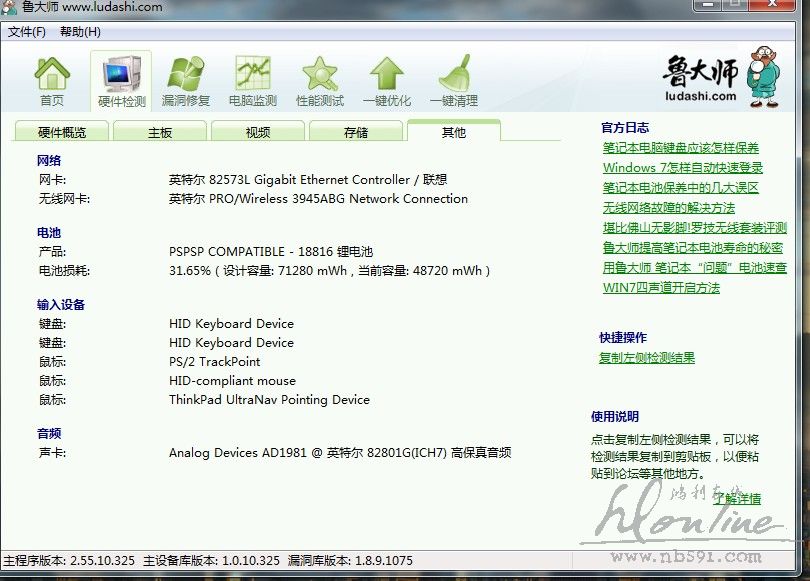Switch to the 主板 tab
The width and height of the screenshot is (810, 581).
[x=160, y=132]
